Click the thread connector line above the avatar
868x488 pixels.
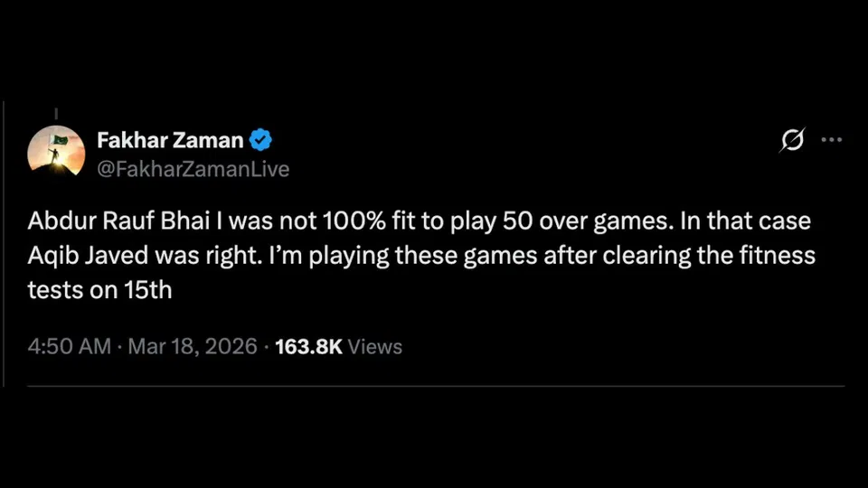pyautogui.click(x=56, y=113)
